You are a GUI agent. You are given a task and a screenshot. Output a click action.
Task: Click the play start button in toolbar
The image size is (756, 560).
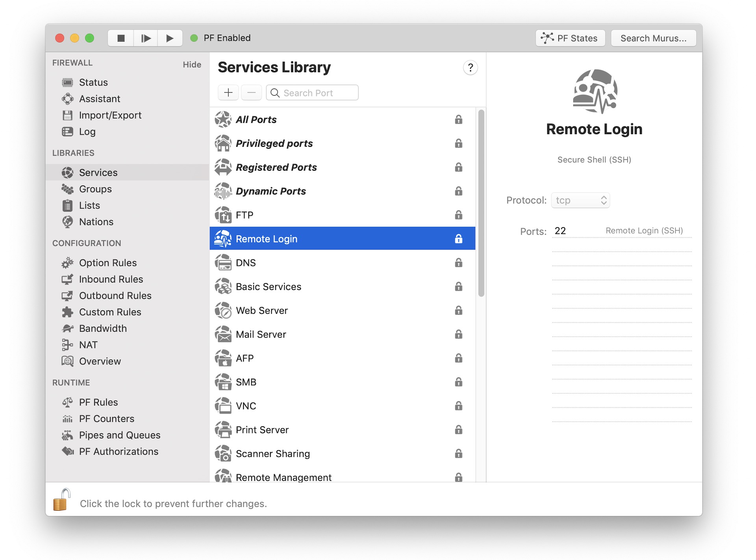coord(170,38)
